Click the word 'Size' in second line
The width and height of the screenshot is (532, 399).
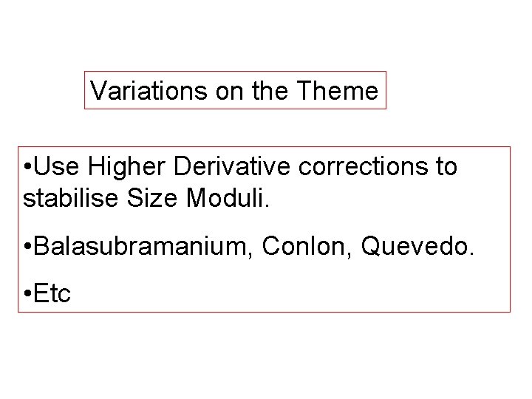(152, 198)
